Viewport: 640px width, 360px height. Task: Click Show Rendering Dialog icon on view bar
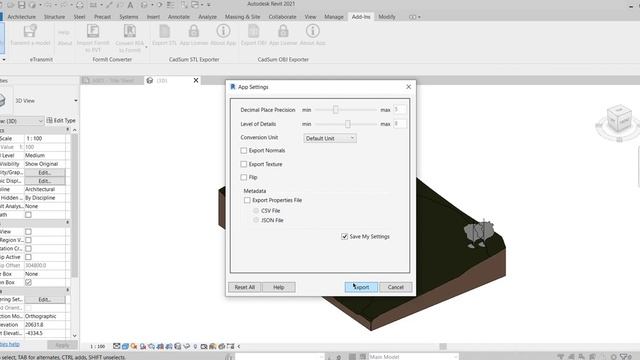(x=151, y=346)
